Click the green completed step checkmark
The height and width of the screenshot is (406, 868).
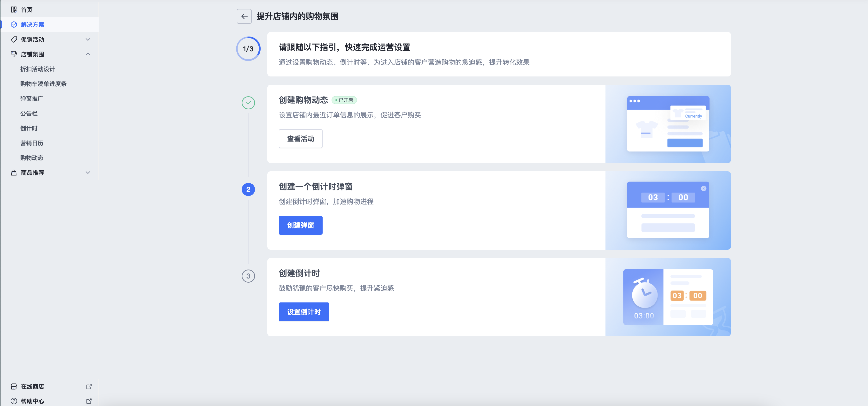(x=248, y=103)
